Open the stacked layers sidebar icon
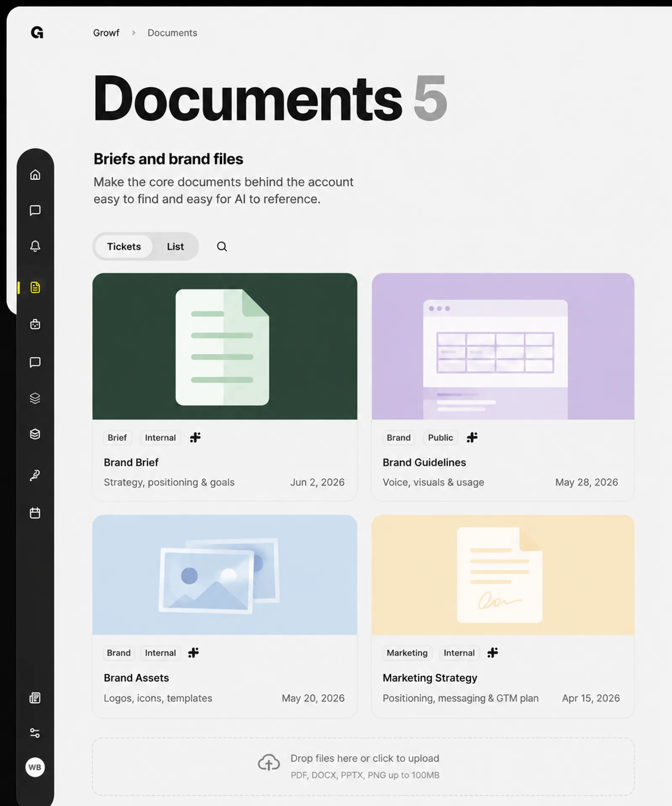Screen dimensions: 672x806 [35, 398]
